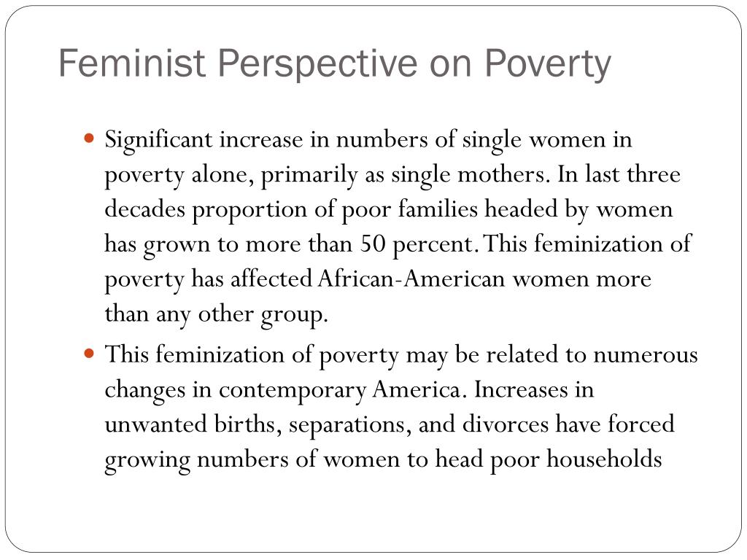Viewport: 747px width, 560px height.
Task: Click the phrase than any other group
Action: click(216, 315)
